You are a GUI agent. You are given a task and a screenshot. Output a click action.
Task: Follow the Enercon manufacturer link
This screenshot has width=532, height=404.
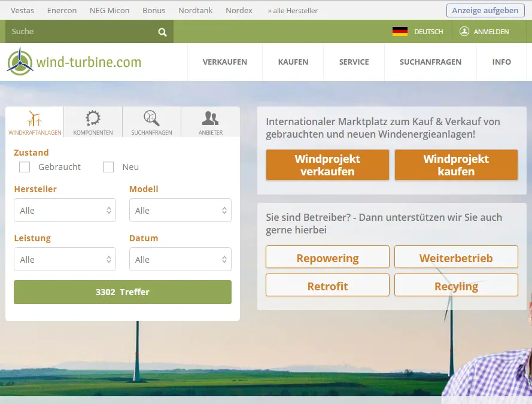(61, 10)
